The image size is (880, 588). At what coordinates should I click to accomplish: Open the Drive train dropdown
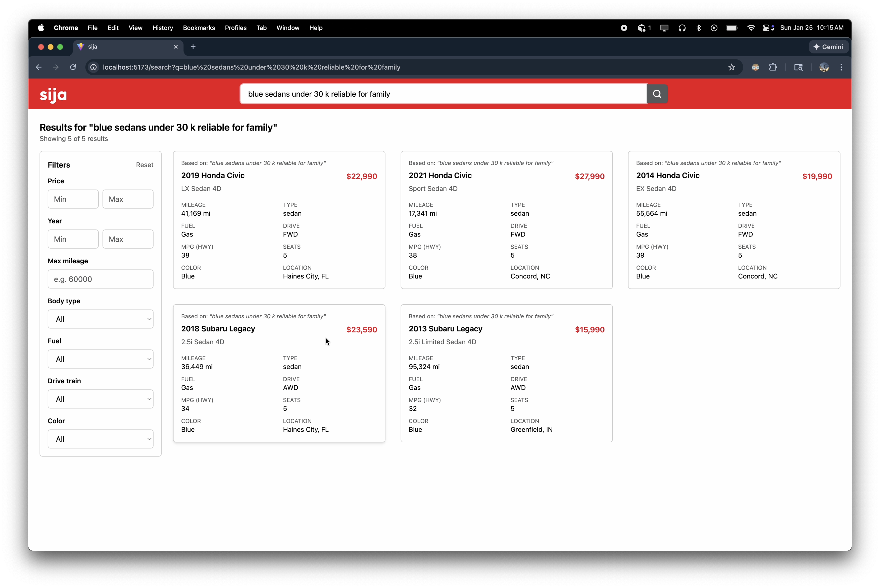[100, 399]
